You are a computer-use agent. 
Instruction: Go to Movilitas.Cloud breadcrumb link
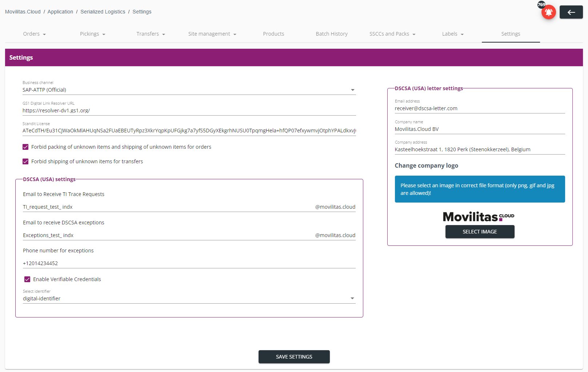[23, 12]
